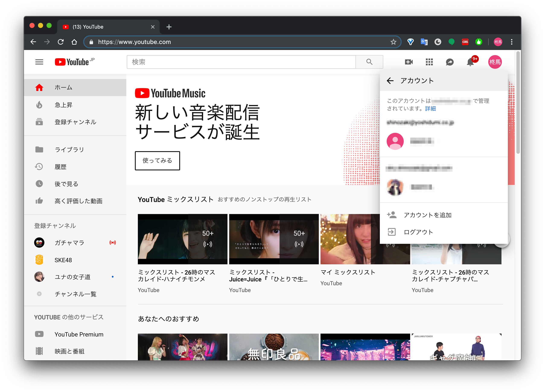Click the CORS extension icon
Image resolution: width=545 pixels, height=392 pixels.
click(465, 42)
